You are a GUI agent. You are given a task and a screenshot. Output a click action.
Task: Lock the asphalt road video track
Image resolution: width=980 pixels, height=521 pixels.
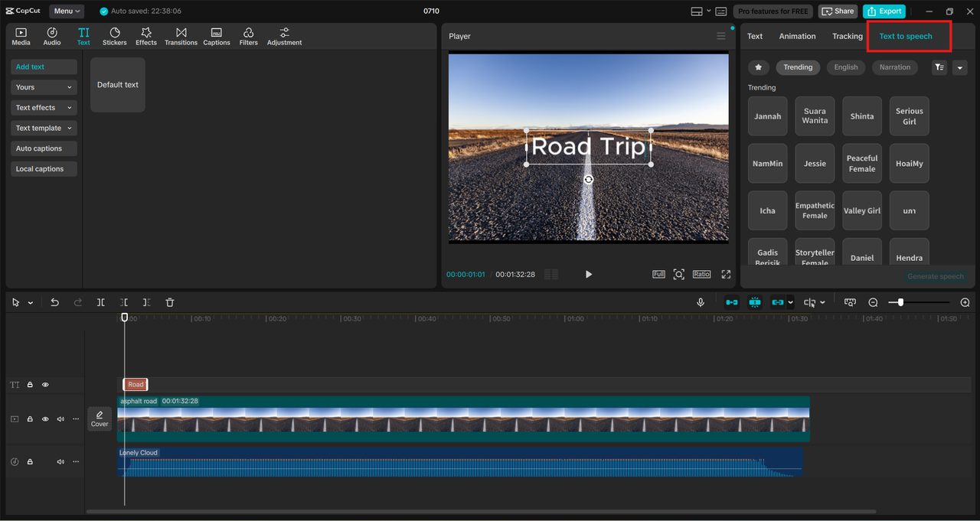pos(30,419)
